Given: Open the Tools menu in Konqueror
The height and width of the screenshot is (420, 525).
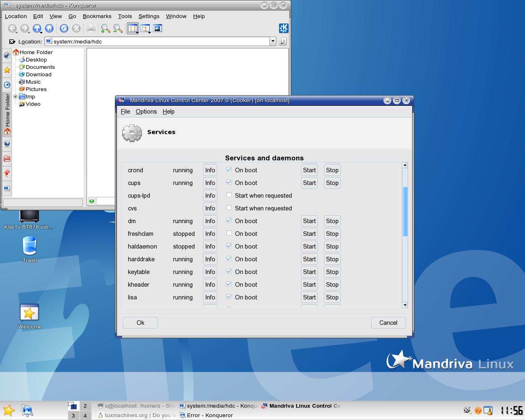Looking at the screenshot, I should click(x=125, y=16).
